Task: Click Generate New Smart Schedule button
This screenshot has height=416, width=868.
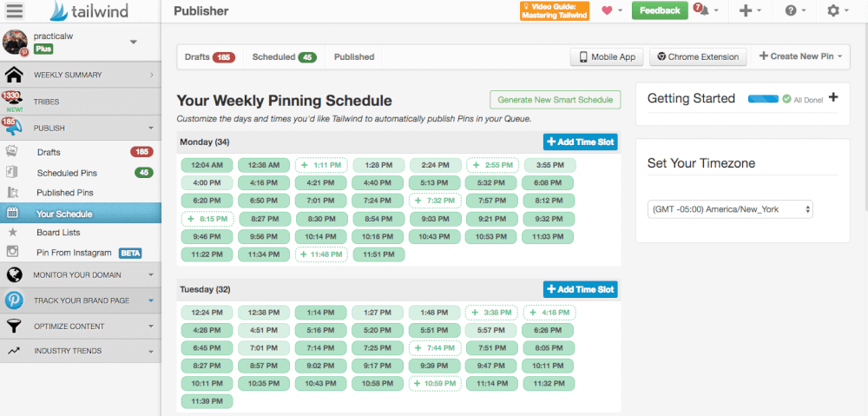Action: 556,100
